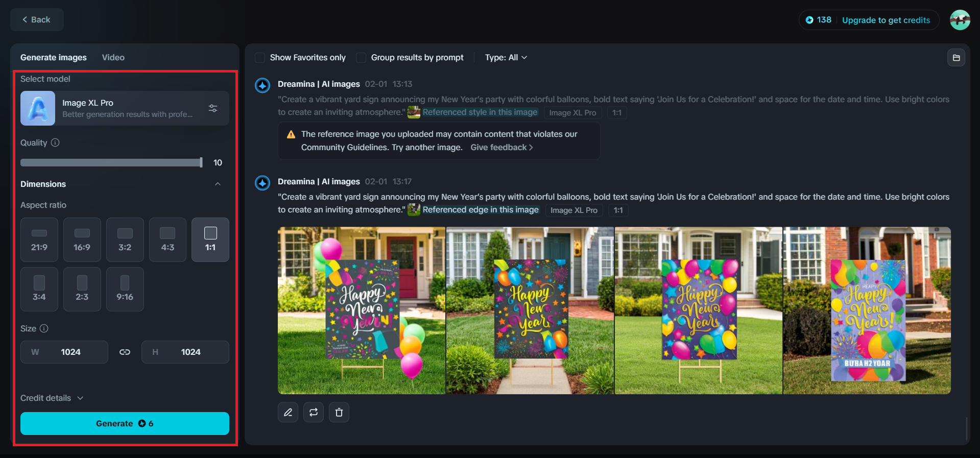Click the regenerate arrows icon
This screenshot has width=980, height=458.
(x=314, y=412)
